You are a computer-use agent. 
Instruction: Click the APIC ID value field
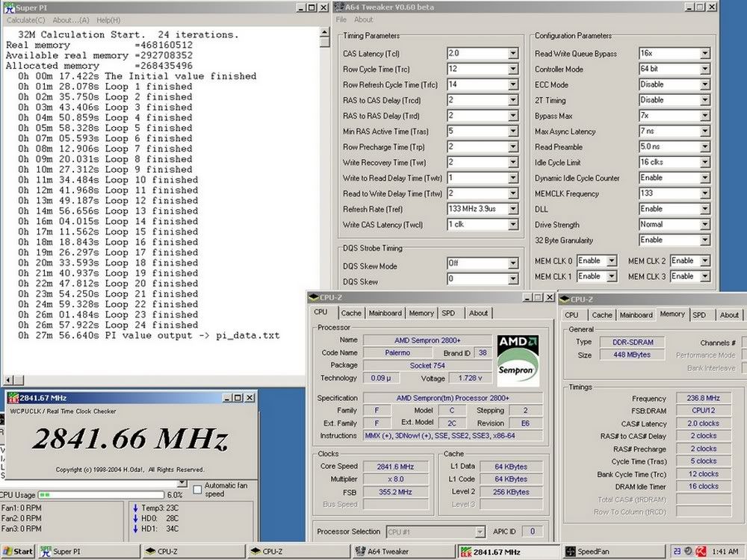click(x=532, y=532)
